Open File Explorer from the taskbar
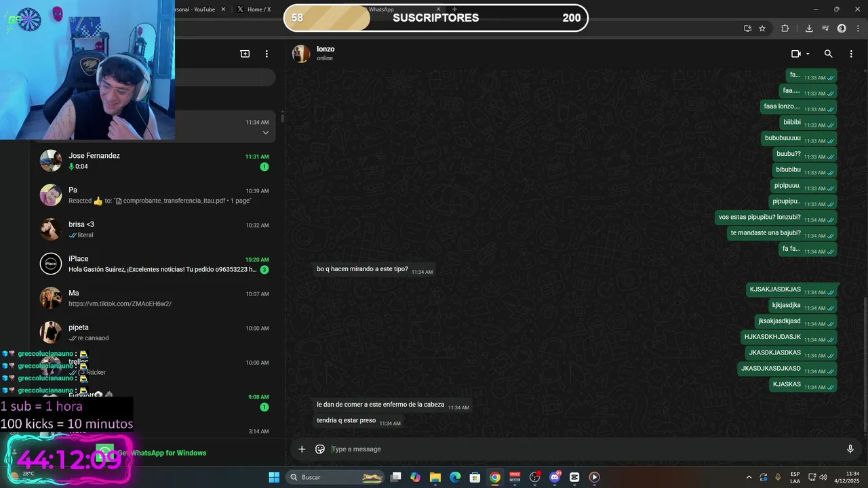 point(435,477)
